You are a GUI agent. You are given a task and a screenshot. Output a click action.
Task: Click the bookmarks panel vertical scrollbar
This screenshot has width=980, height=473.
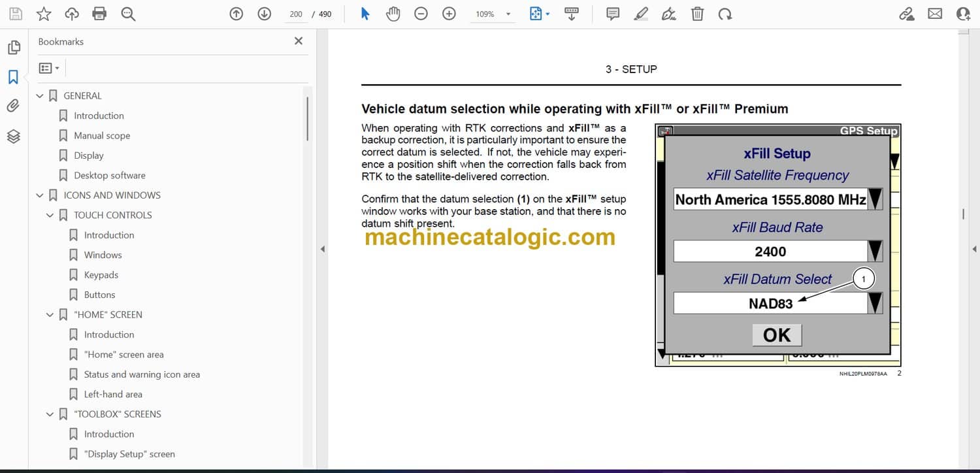pyautogui.click(x=307, y=118)
